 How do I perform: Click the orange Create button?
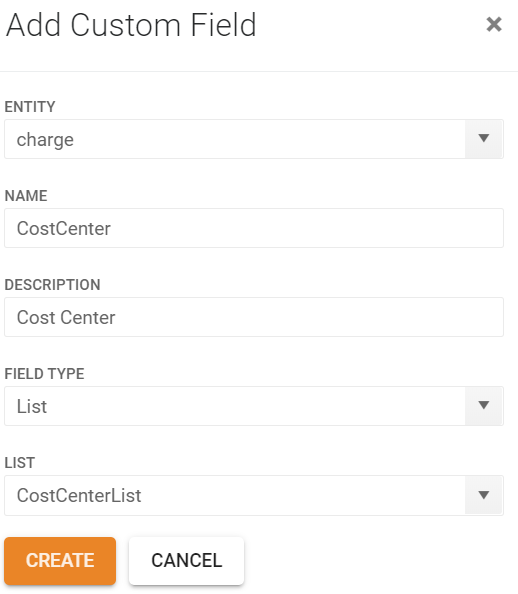click(60, 561)
